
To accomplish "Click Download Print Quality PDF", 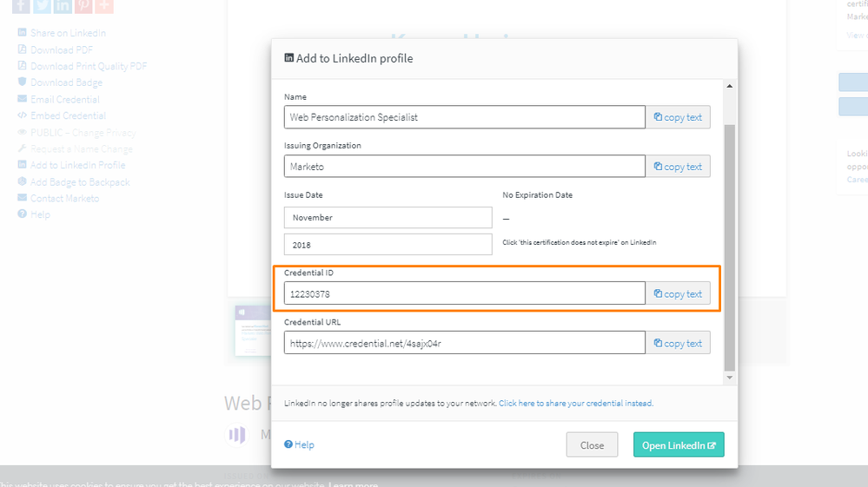I will 89,66.
